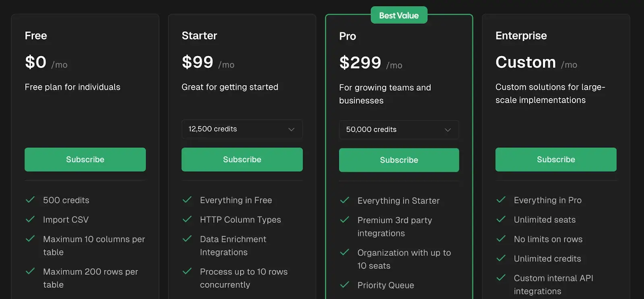The width and height of the screenshot is (644, 299).
Task: Click checkmark beside Data Enrichment Integrations
Action: (x=187, y=239)
